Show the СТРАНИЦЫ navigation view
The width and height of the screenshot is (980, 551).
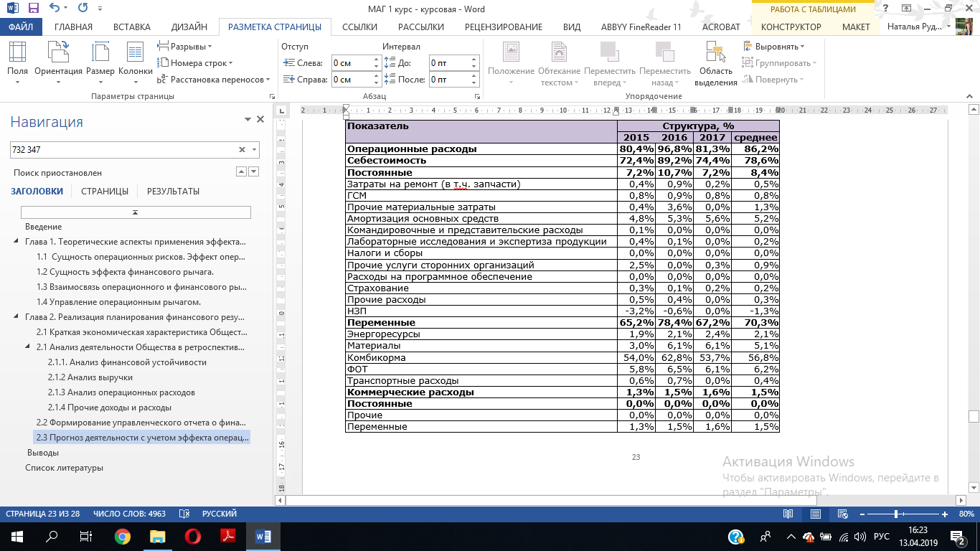[105, 192]
